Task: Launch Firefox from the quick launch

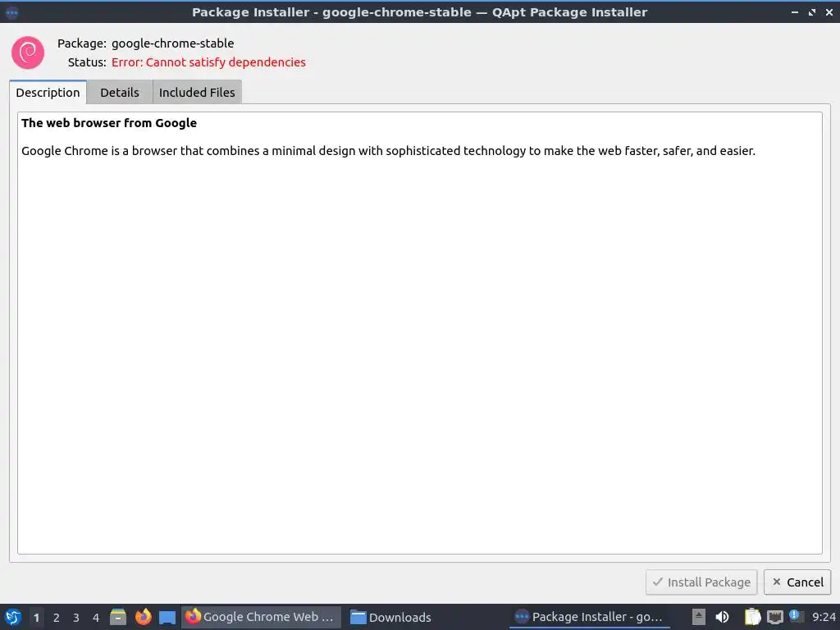Action: pos(143,617)
